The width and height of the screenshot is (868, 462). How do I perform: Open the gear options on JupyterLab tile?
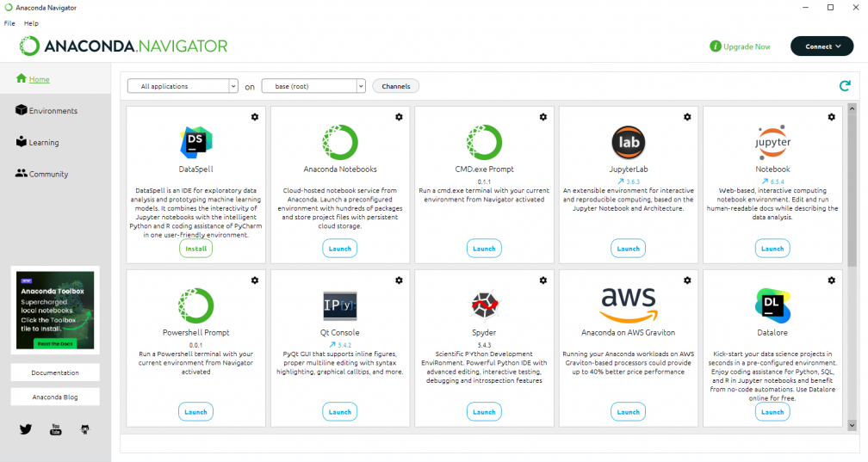(687, 117)
